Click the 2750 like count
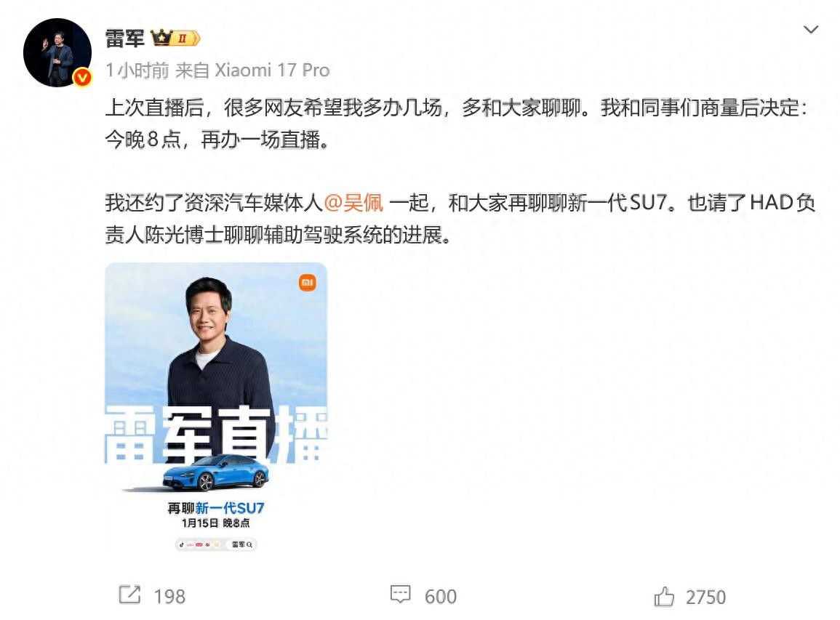This screenshot has width=840, height=620. (x=705, y=597)
